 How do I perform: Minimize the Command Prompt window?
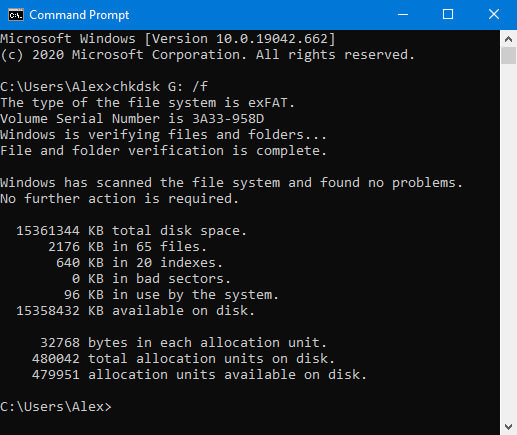click(403, 15)
